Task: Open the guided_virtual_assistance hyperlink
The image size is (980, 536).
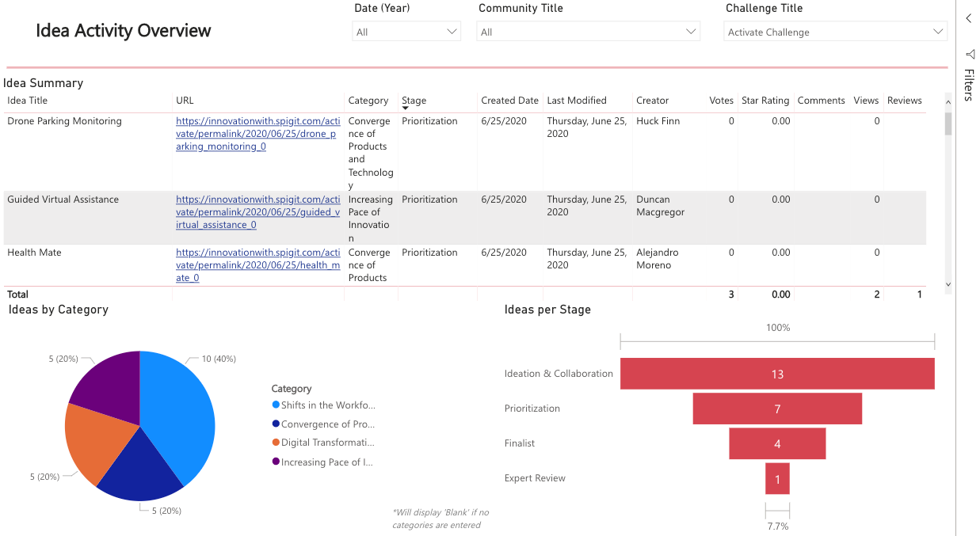Action: pyautogui.click(x=257, y=211)
